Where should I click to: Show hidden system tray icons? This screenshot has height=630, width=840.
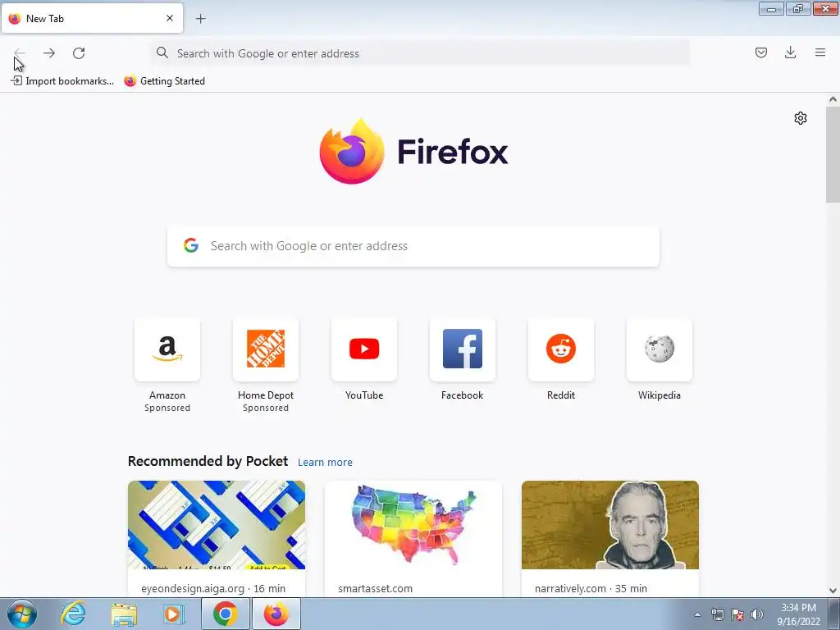(697, 614)
